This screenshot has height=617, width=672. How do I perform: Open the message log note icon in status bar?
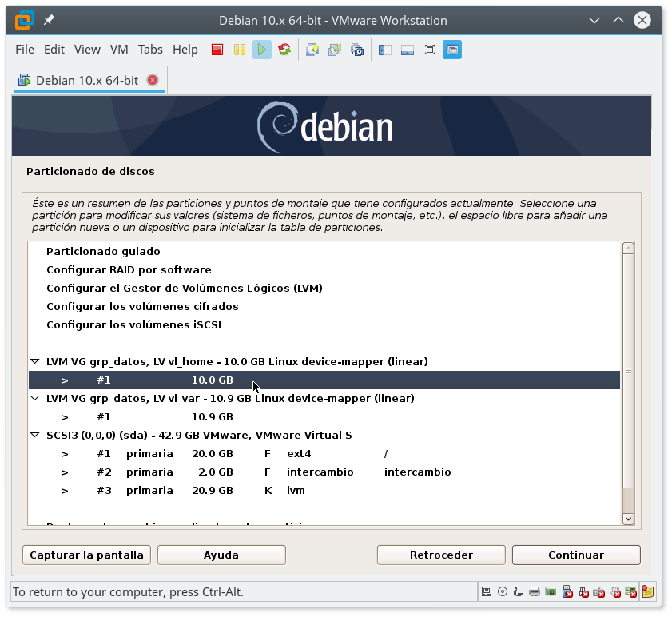pos(648,592)
